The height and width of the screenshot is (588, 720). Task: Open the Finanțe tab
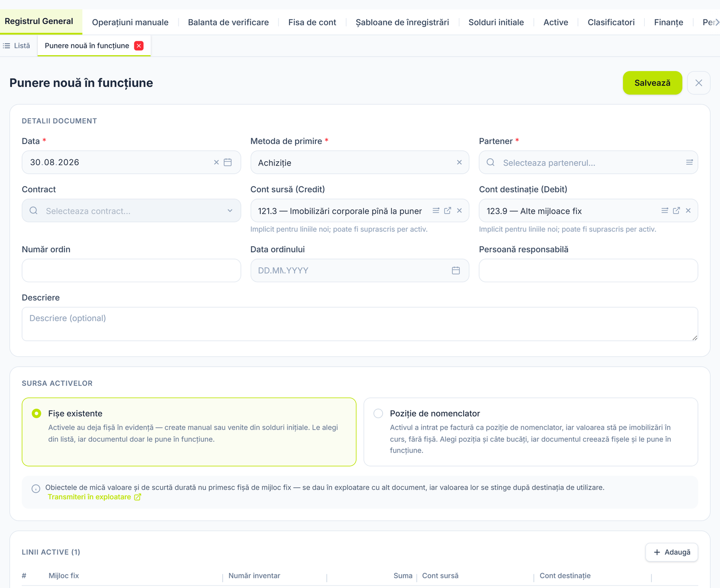pyautogui.click(x=669, y=22)
